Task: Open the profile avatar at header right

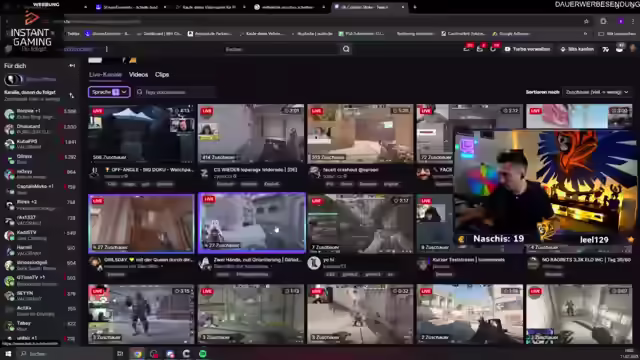Action: (x=633, y=49)
